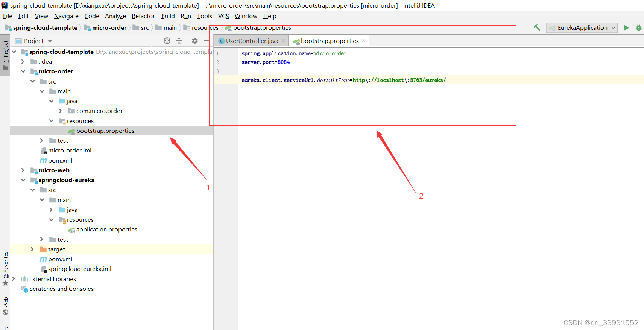Click External Libraries icon in tree
Screen dimensions: 644x330
click(24, 279)
